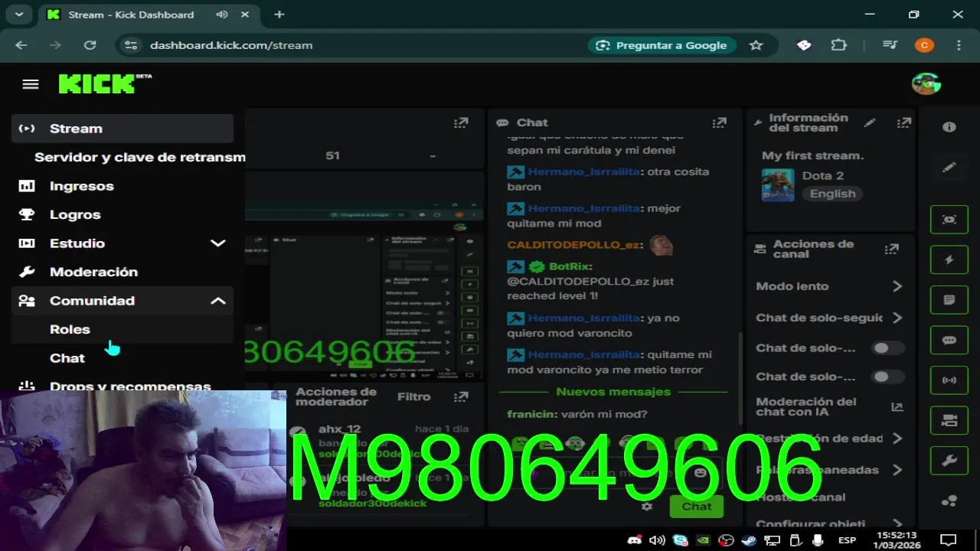
Task: Click the Dota 2 category thumbnail
Action: (x=778, y=185)
